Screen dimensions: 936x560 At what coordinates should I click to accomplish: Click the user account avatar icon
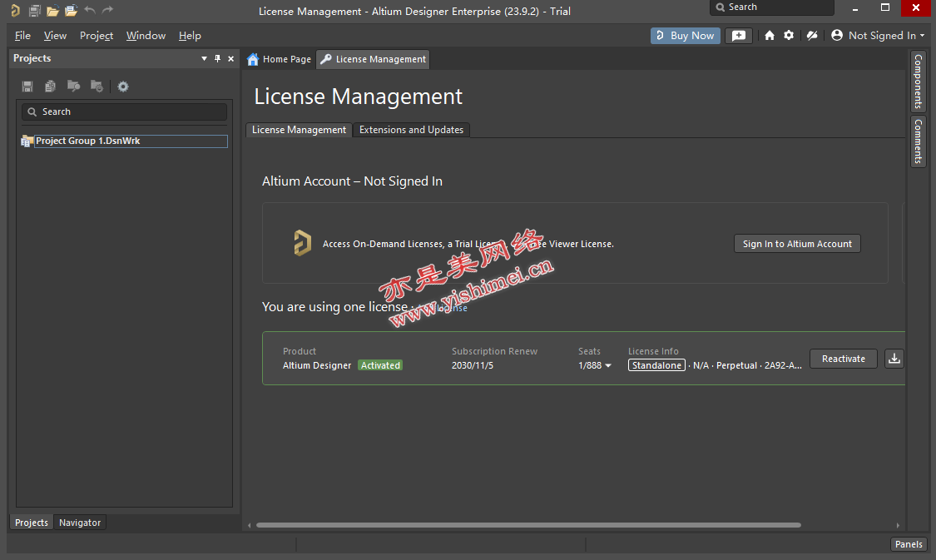pyautogui.click(x=837, y=35)
